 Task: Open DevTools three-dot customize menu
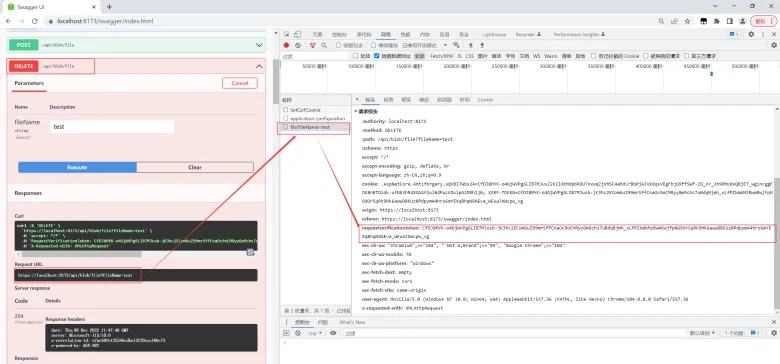763,34
